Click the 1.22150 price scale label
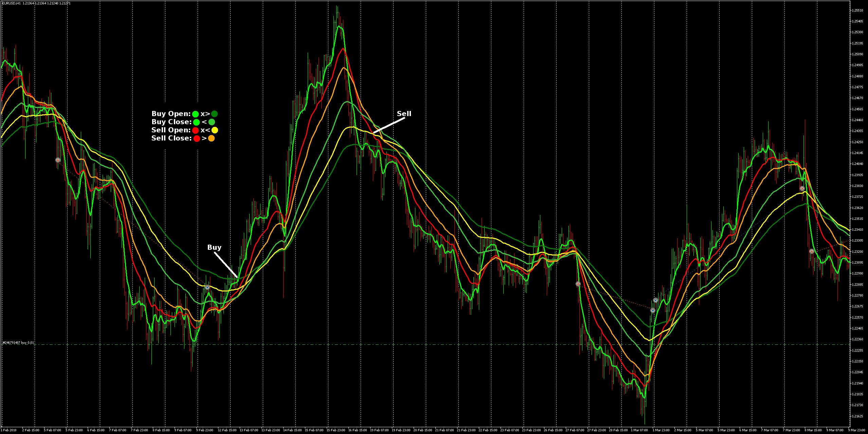This screenshot has height=434, width=868. coord(857,361)
